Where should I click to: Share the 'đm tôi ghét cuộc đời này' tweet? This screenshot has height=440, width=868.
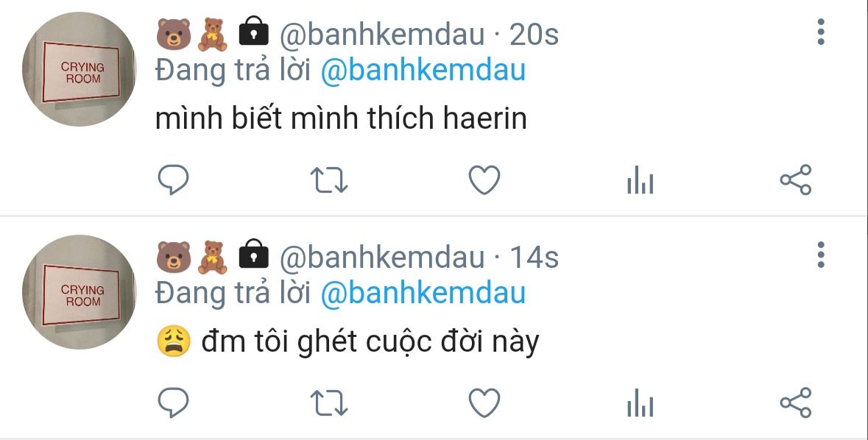point(795,402)
